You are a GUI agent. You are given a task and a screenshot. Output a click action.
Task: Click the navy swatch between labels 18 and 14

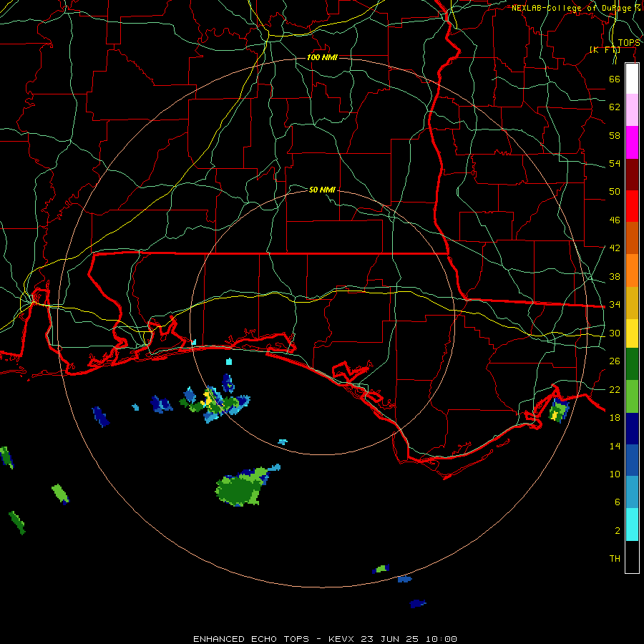(x=632, y=429)
